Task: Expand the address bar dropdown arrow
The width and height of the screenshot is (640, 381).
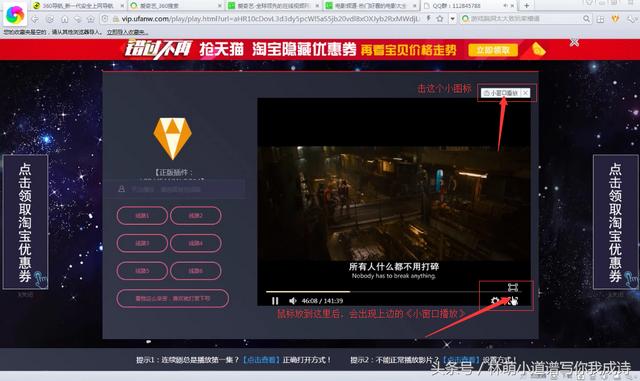Action: click(452, 19)
